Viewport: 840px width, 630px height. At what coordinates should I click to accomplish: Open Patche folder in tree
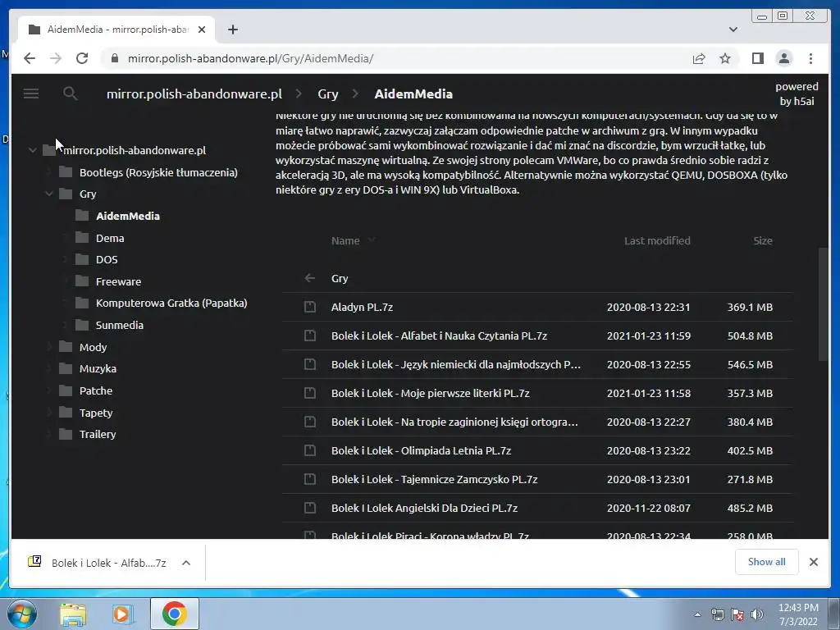[x=96, y=390]
